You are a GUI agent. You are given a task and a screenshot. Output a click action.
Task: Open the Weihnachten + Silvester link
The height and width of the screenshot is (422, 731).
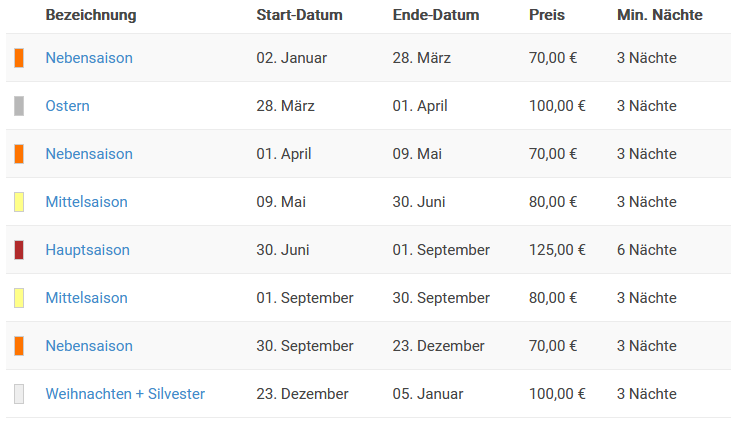[x=125, y=394]
